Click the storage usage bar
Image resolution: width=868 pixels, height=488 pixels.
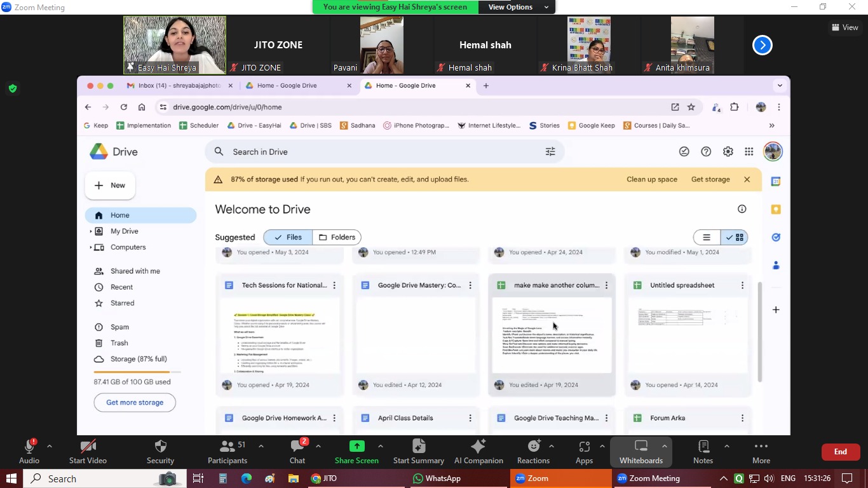(137, 372)
